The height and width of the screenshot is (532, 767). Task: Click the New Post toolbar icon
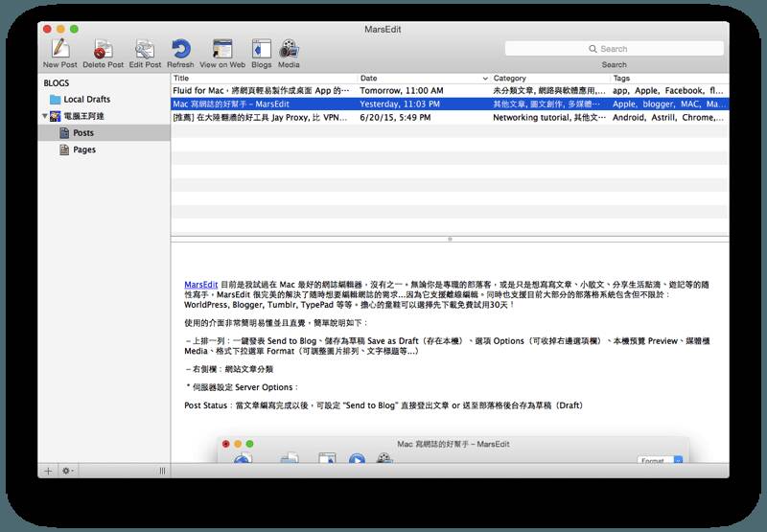pos(60,49)
